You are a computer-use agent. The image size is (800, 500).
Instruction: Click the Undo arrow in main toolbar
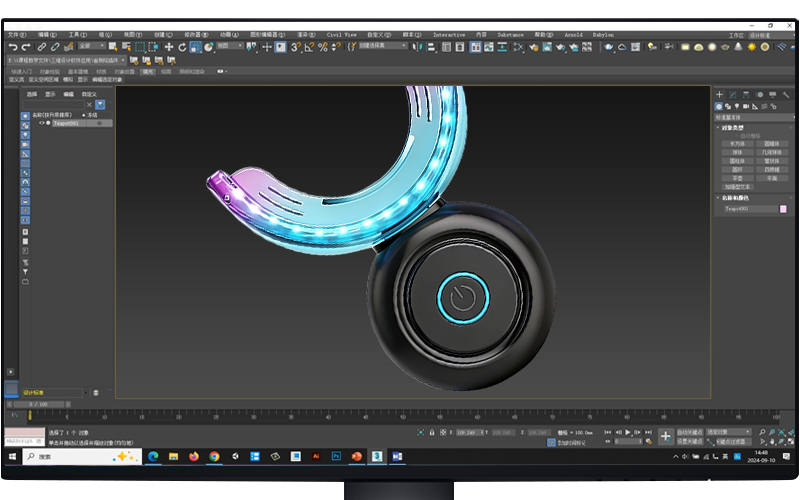click(x=12, y=46)
